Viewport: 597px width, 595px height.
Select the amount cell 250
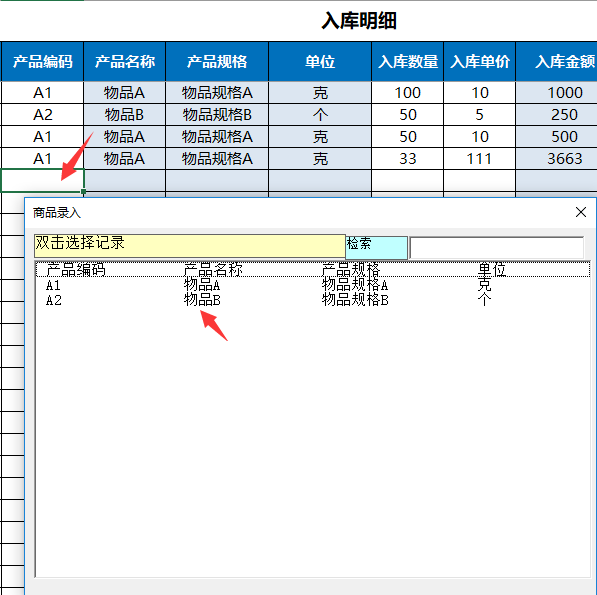click(557, 115)
